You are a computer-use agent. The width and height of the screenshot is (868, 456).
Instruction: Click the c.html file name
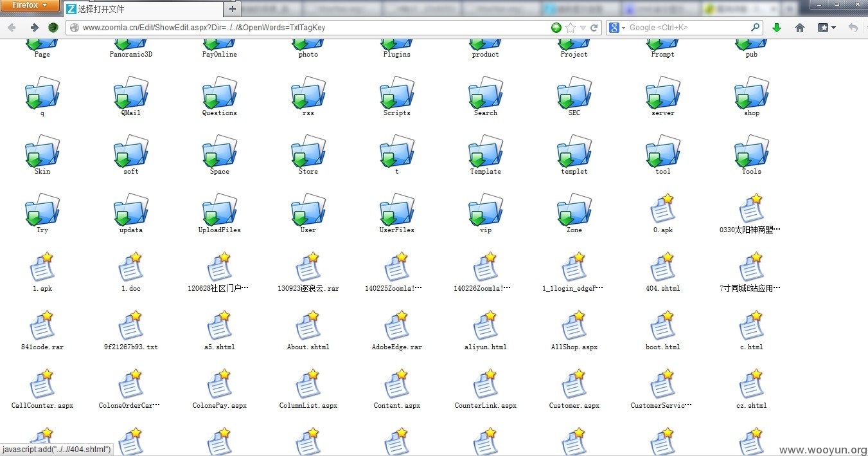(752, 347)
